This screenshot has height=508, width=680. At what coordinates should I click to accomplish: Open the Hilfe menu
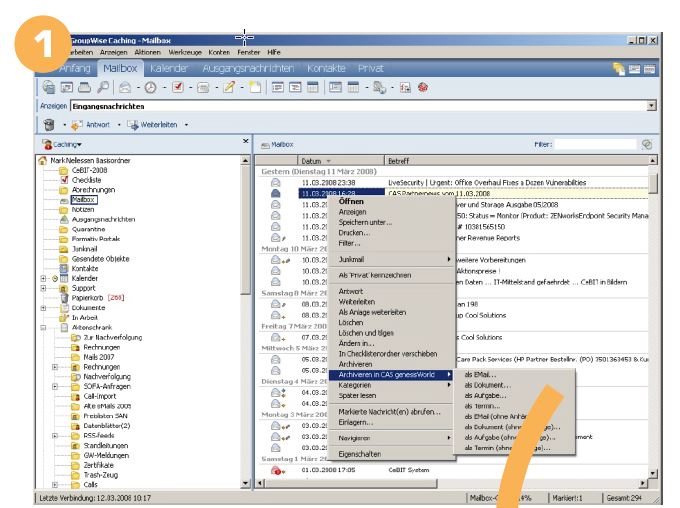click(x=274, y=52)
